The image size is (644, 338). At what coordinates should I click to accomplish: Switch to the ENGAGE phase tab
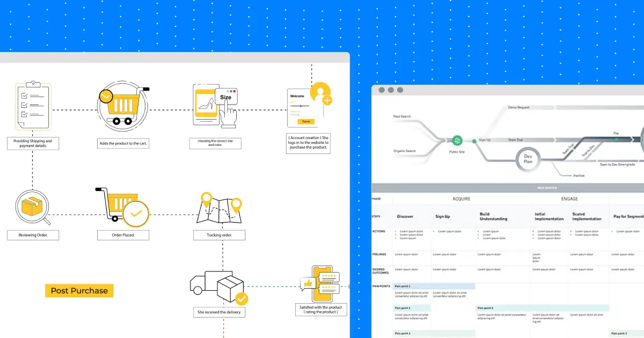pyautogui.click(x=570, y=199)
